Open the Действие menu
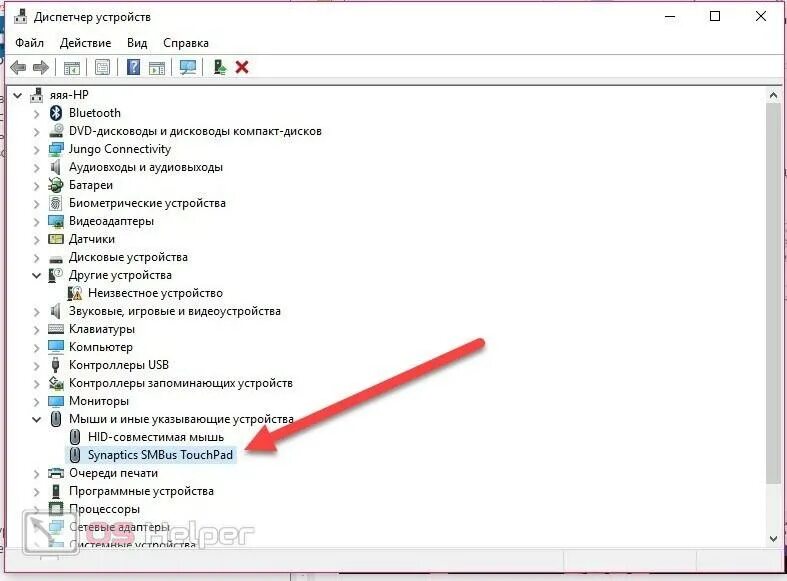This screenshot has height=581, width=787. [85, 43]
